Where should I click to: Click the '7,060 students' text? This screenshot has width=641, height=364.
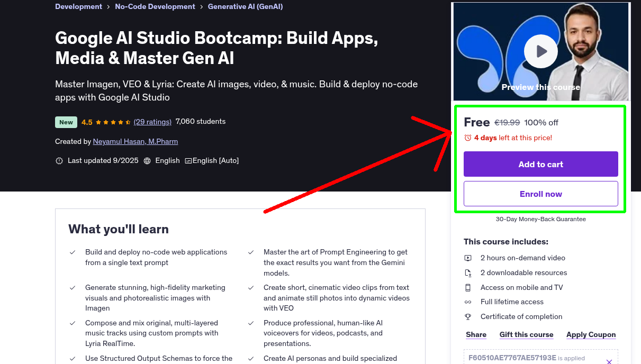201,122
